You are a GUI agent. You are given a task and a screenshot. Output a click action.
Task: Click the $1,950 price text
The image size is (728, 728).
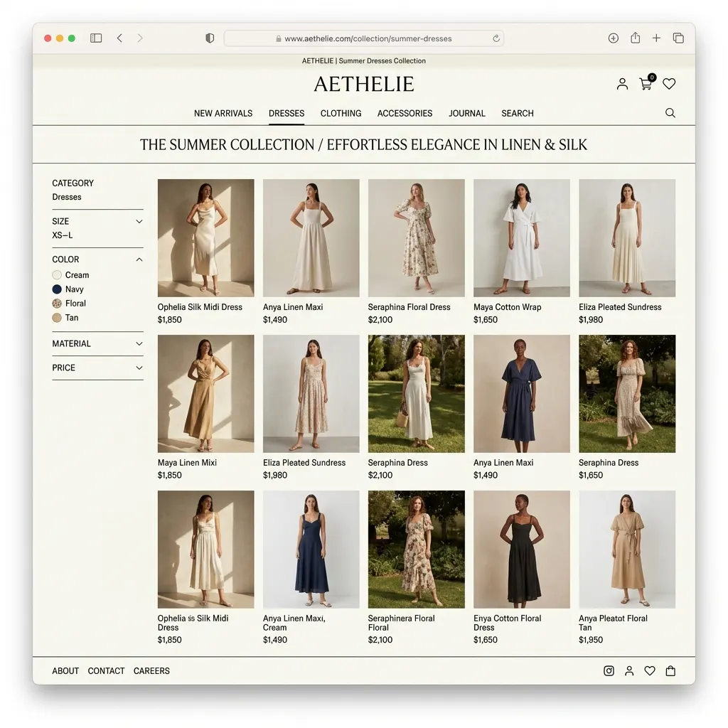click(591, 640)
